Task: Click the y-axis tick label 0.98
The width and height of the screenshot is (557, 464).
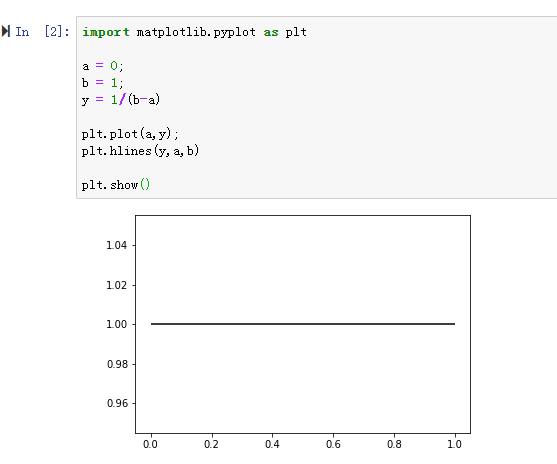Action: tap(117, 364)
